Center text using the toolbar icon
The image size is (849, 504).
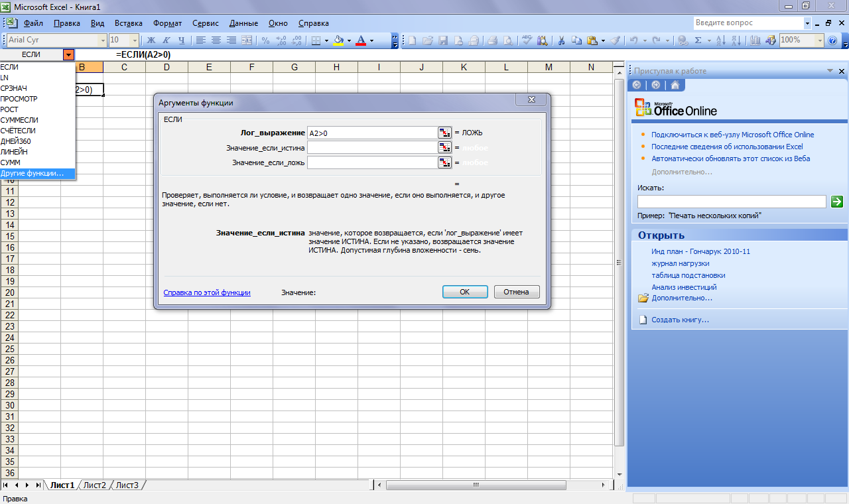[216, 40]
